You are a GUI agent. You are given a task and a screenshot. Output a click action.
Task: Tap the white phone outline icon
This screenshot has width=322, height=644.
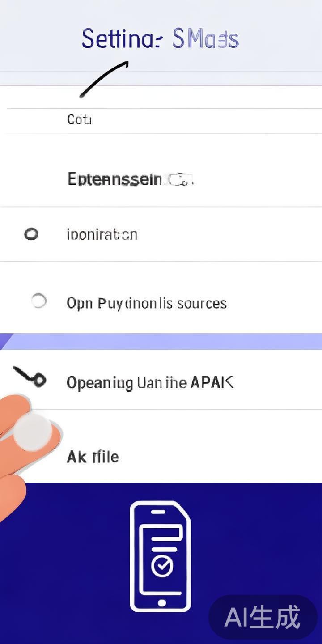point(161,556)
